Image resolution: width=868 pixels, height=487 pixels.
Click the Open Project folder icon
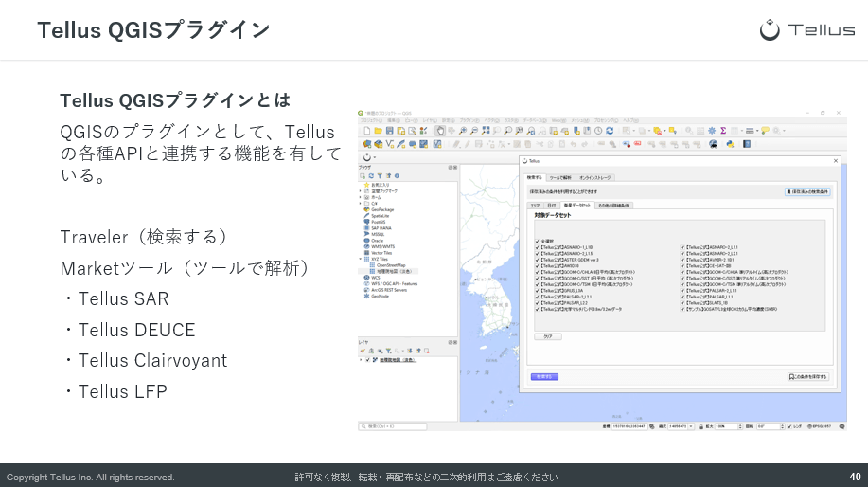378,131
